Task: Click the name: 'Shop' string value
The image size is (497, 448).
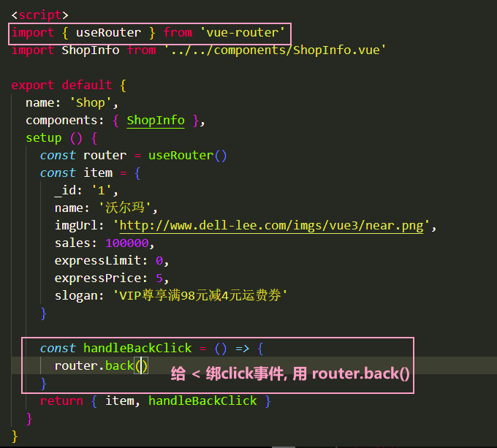Action: (91, 102)
